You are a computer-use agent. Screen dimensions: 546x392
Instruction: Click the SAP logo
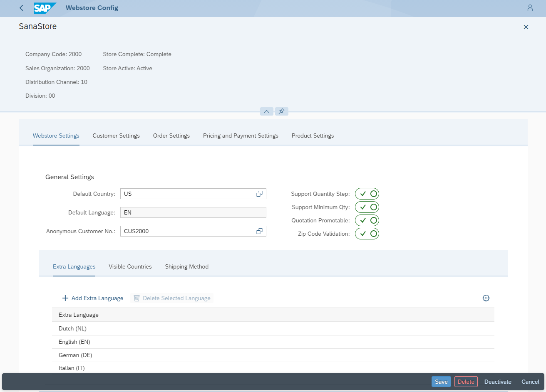pos(45,8)
